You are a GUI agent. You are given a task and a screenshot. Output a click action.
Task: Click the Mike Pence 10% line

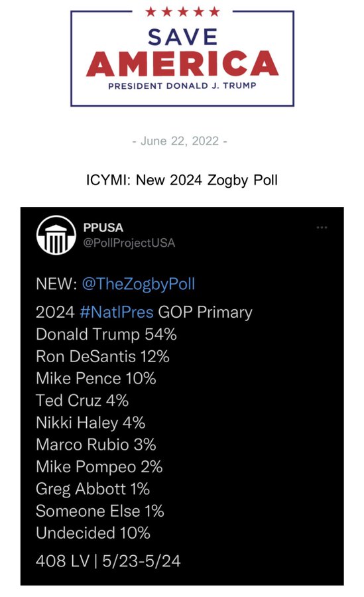[x=96, y=379]
